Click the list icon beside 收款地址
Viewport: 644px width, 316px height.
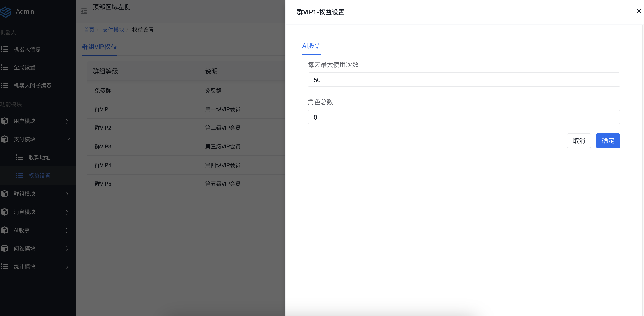(20, 157)
